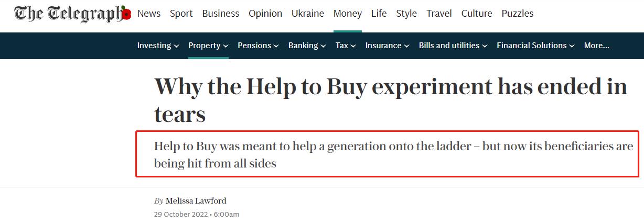The image size is (644, 224).
Task: Open the Opinion section
Action: click(x=265, y=14)
